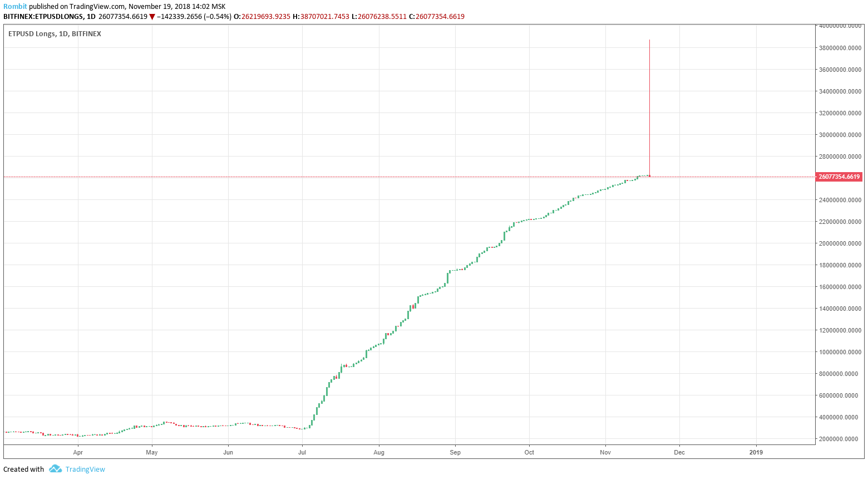Click the Oct label on time axis
This screenshot has height=479, width=868.
[529, 452]
